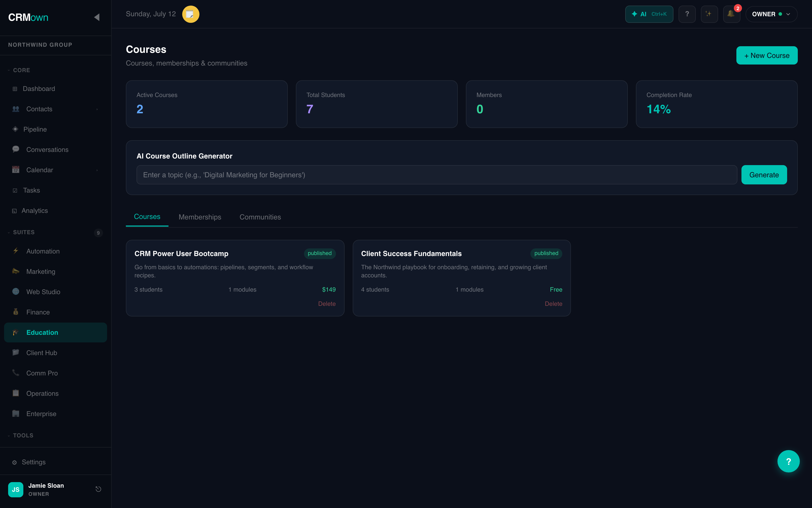Click the Dashboard icon in sidebar
The width and height of the screenshot is (812, 508).
coord(15,89)
